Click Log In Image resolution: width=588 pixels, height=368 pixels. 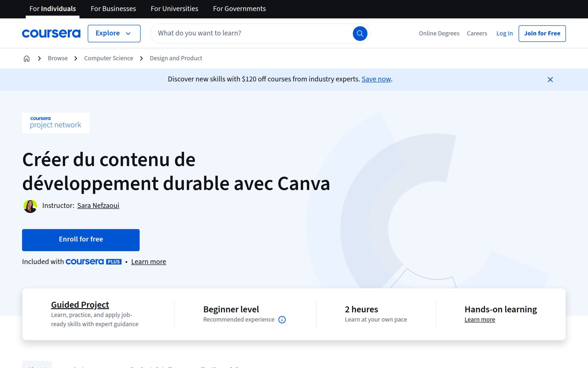504,33
